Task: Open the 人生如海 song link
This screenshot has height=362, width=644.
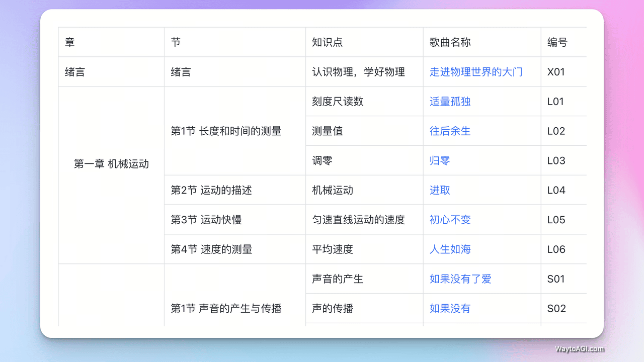Action: click(x=450, y=249)
